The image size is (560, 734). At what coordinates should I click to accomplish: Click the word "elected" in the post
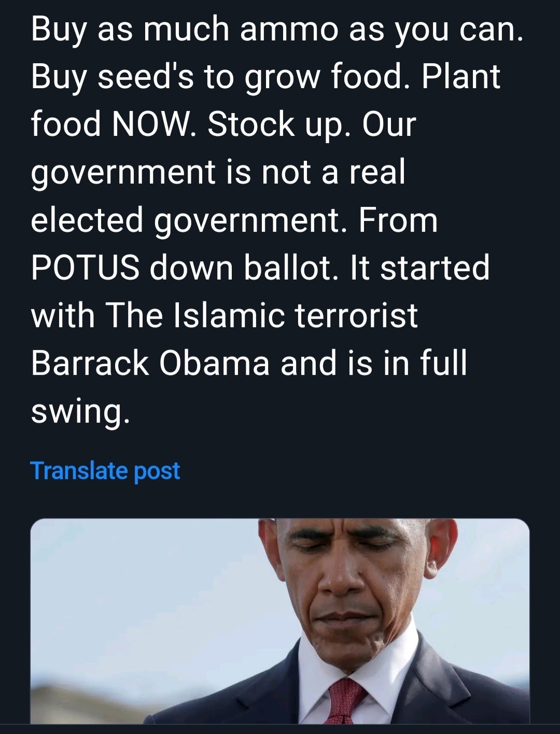pyautogui.click(x=87, y=220)
